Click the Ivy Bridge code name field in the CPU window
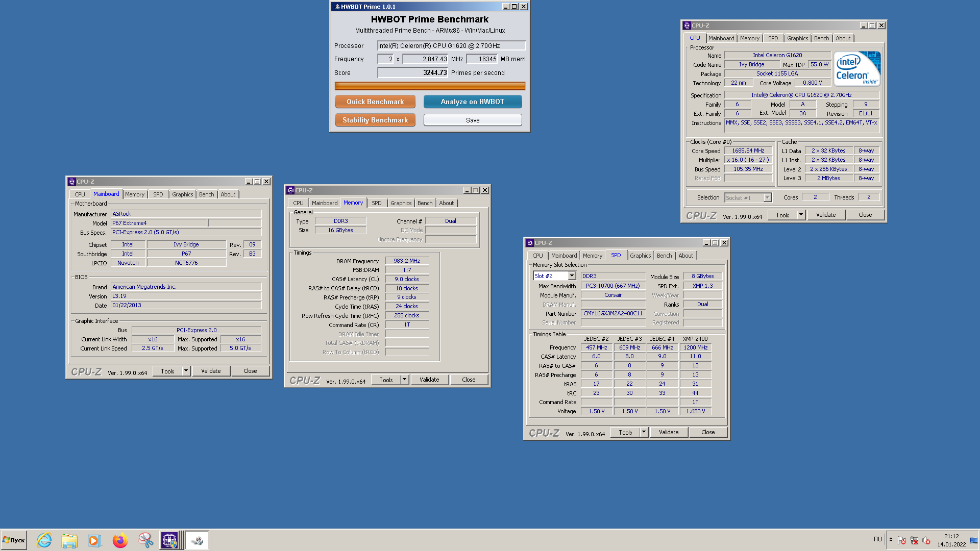The width and height of the screenshot is (980, 551). [752, 64]
